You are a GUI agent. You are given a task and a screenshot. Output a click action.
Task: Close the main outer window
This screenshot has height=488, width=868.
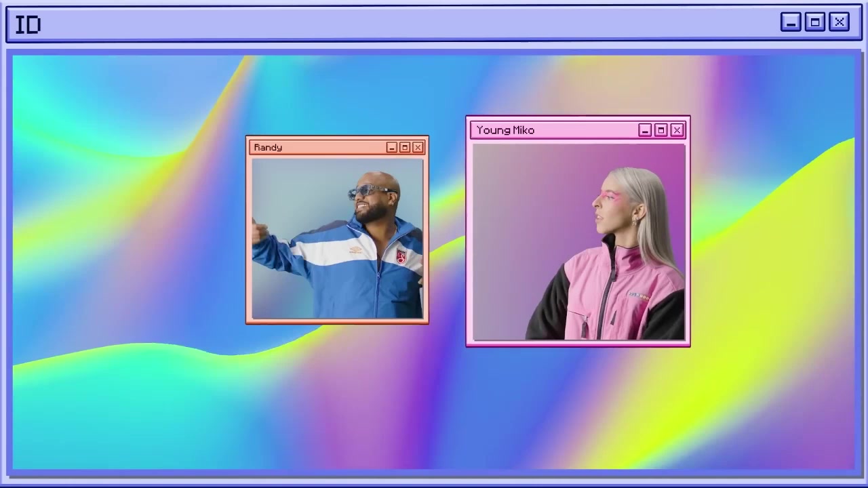840,22
